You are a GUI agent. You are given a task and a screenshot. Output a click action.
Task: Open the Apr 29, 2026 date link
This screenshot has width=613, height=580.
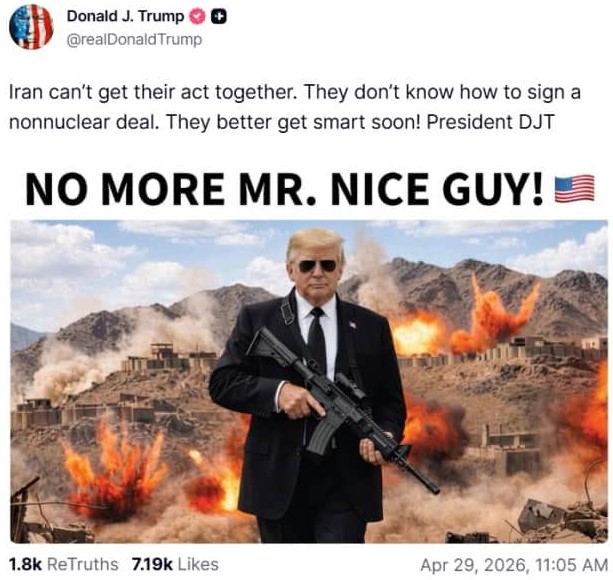(x=471, y=565)
